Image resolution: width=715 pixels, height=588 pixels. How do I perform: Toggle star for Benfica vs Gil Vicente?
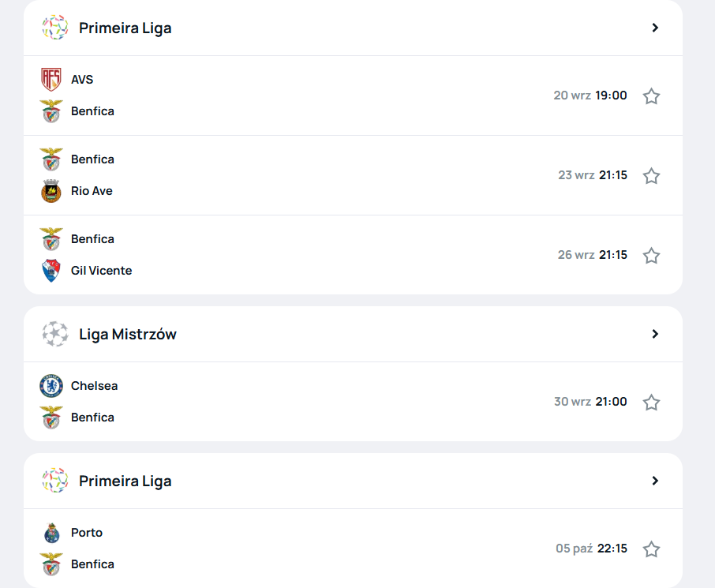pyautogui.click(x=651, y=256)
